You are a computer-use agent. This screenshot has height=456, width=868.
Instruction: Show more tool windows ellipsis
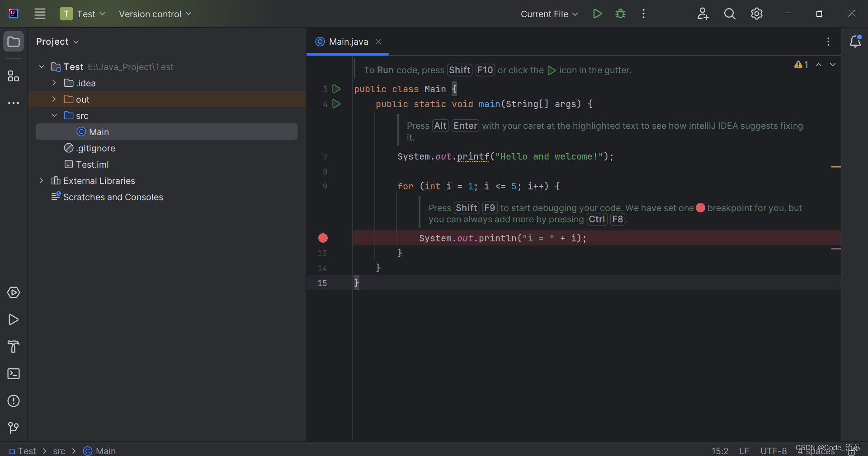click(x=14, y=103)
